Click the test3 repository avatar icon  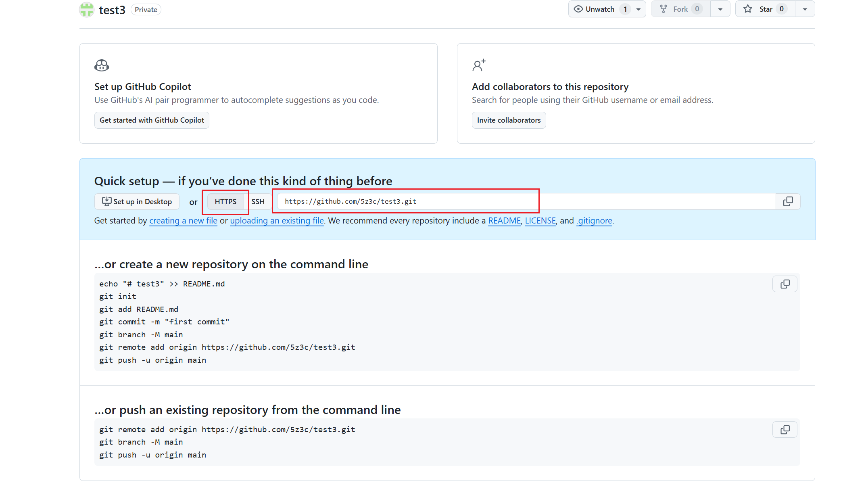pos(87,9)
